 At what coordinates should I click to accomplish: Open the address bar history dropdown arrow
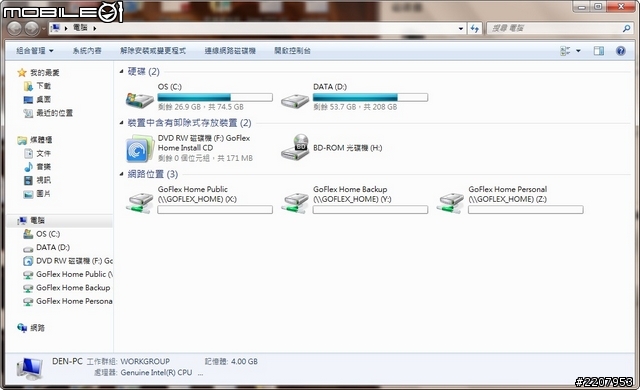tap(461, 29)
